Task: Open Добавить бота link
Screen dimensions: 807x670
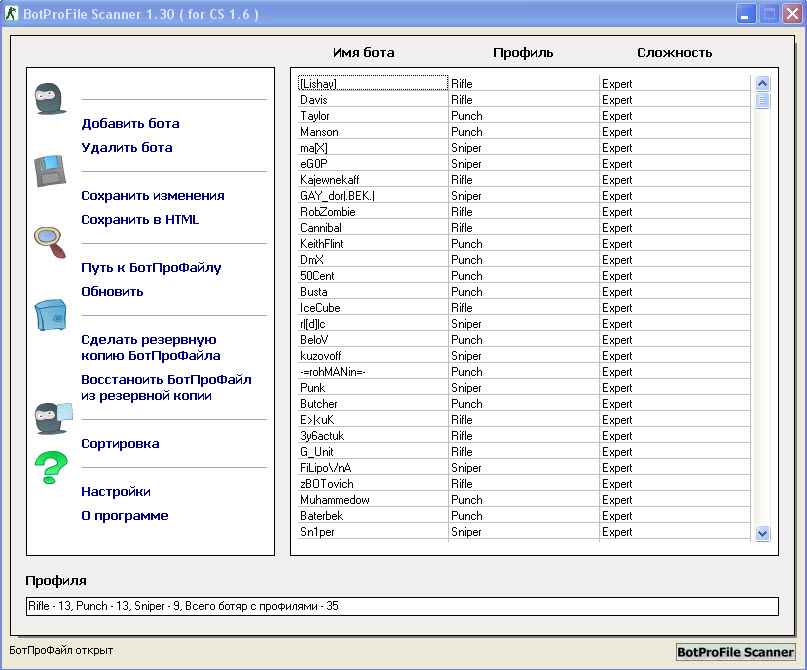Action: [130, 124]
